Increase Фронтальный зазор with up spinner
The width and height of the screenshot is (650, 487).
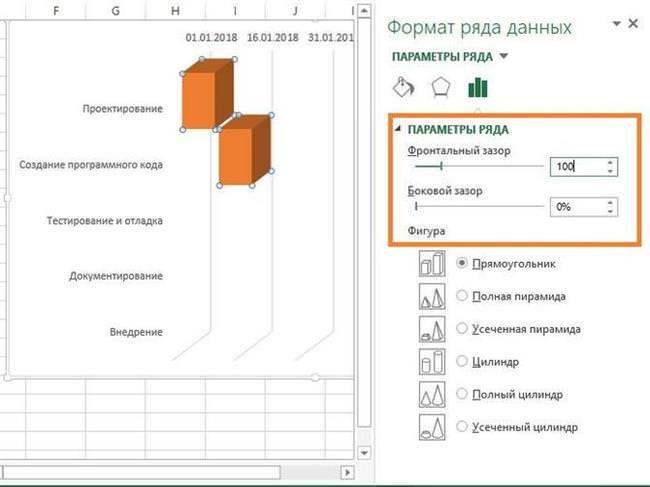610,163
